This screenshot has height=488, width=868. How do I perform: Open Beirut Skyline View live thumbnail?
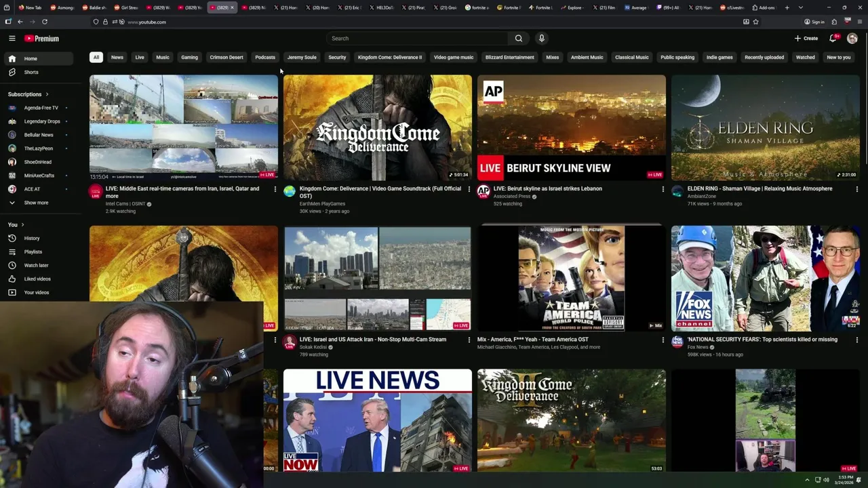[x=572, y=127]
